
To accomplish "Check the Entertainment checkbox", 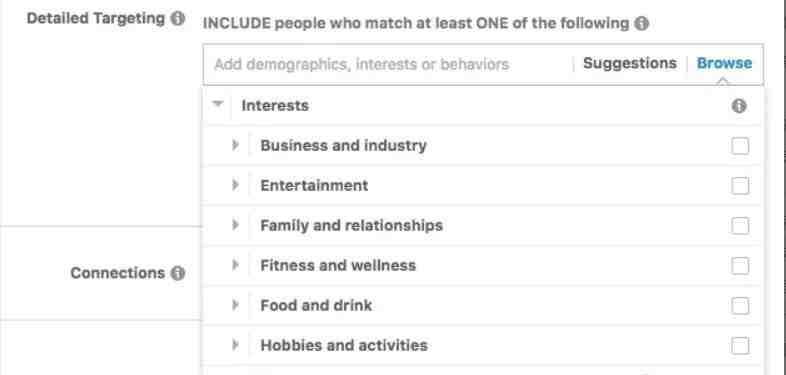I will (740, 185).
